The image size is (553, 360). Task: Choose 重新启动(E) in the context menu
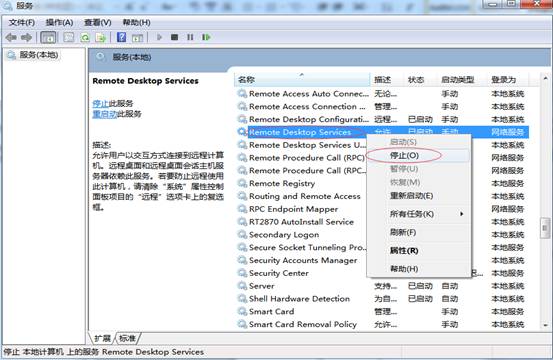(x=418, y=196)
